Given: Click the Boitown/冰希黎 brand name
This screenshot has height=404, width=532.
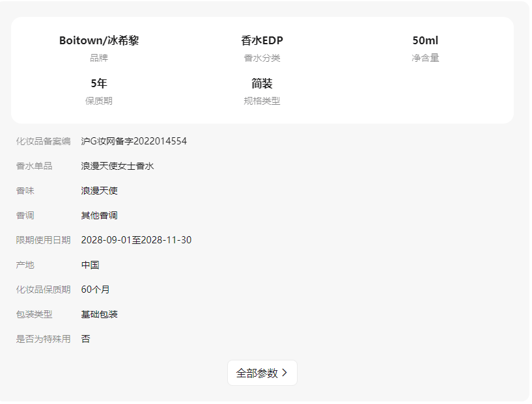Looking at the screenshot, I should point(99,40).
